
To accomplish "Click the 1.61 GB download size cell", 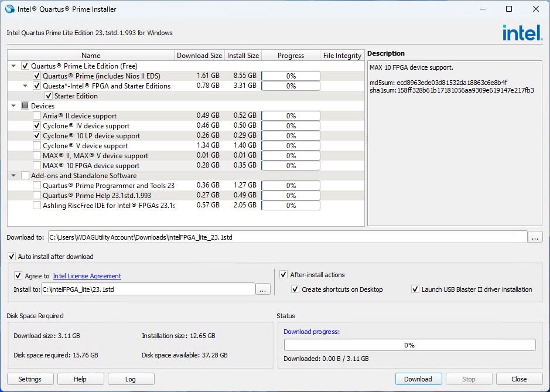I will (208, 76).
